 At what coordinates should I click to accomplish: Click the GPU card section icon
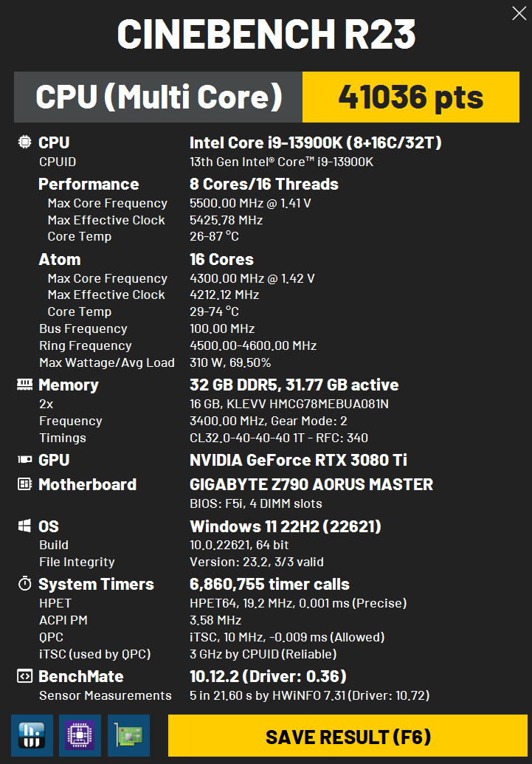24,459
